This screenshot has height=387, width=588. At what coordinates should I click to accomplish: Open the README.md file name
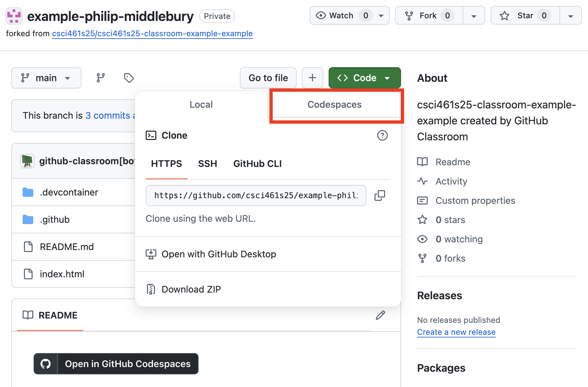point(67,247)
